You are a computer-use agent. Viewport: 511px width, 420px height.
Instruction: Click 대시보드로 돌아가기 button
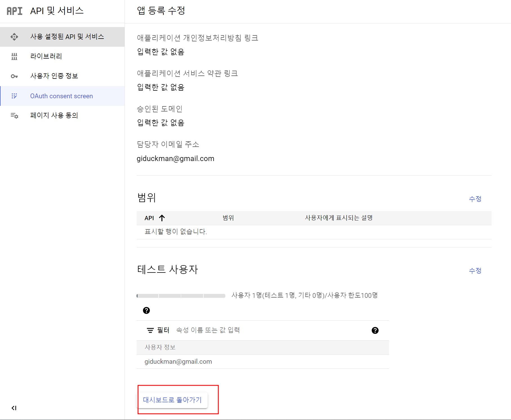172,400
